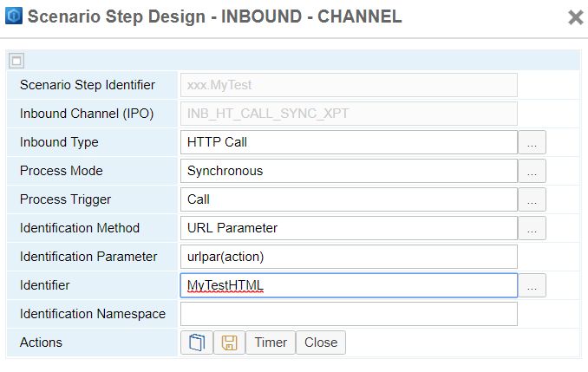Click the 'Identification Namespace' label
The height and width of the screenshot is (372, 588).
point(93,314)
